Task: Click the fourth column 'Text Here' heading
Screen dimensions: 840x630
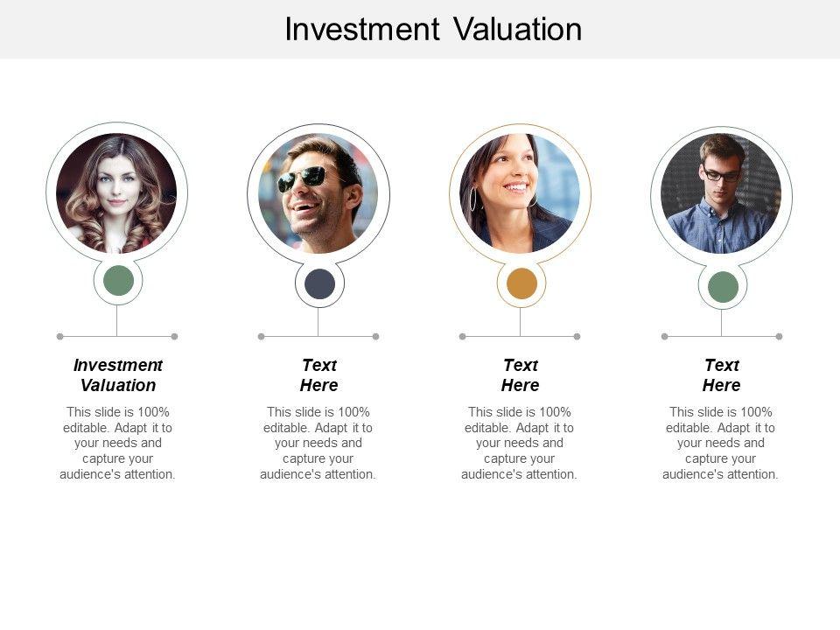Action: pos(722,374)
